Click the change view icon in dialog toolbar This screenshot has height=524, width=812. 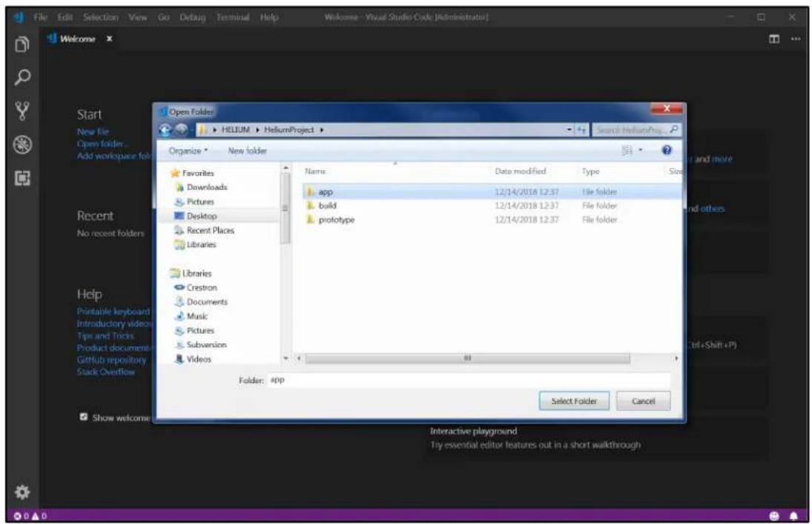[x=627, y=151]
